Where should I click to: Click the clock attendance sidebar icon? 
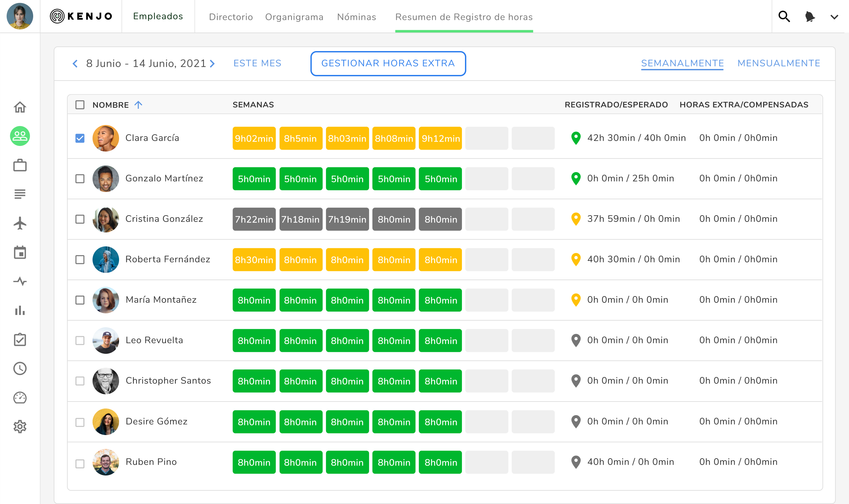click(20, 368)
